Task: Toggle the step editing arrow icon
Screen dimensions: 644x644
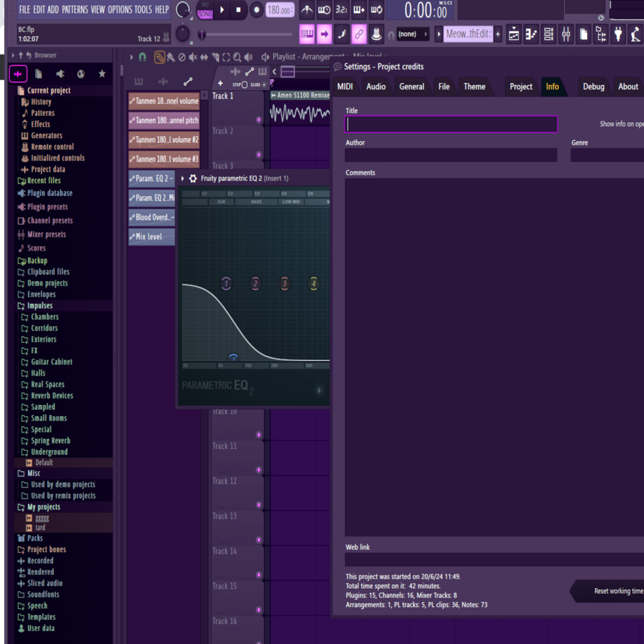Action: 324,34
